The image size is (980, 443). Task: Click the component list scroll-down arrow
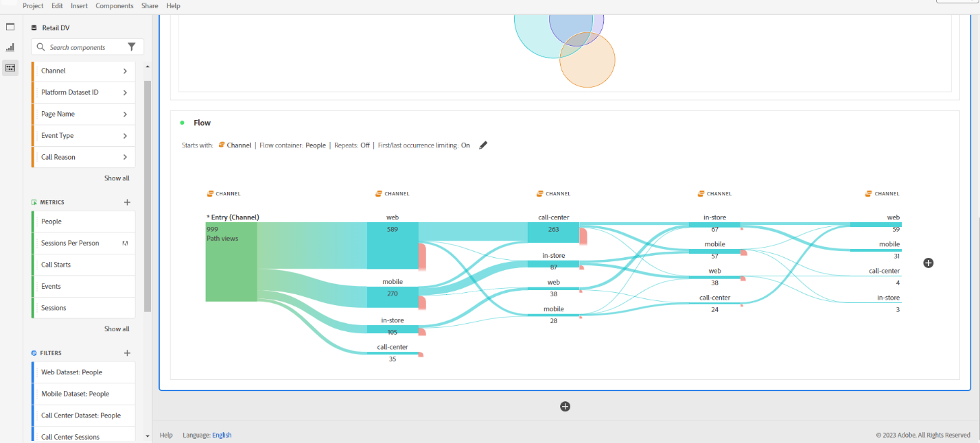tap(148, 436)
